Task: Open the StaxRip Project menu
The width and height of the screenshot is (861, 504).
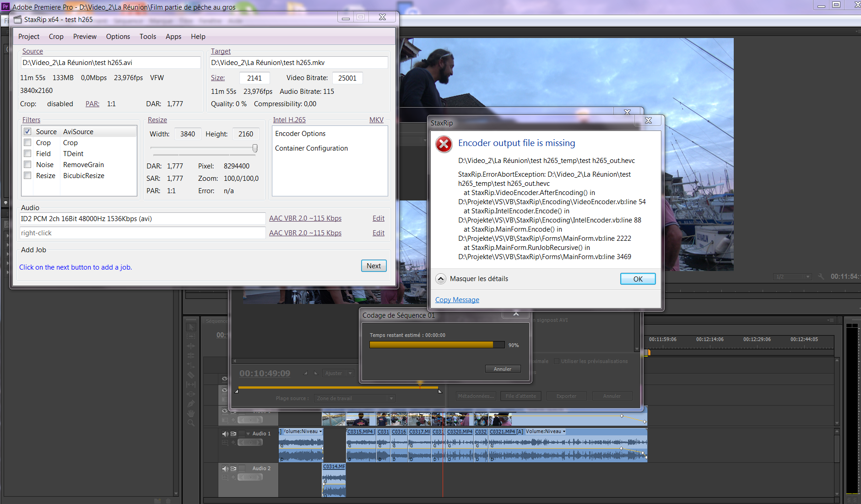Action: click(x=29, y=37)
